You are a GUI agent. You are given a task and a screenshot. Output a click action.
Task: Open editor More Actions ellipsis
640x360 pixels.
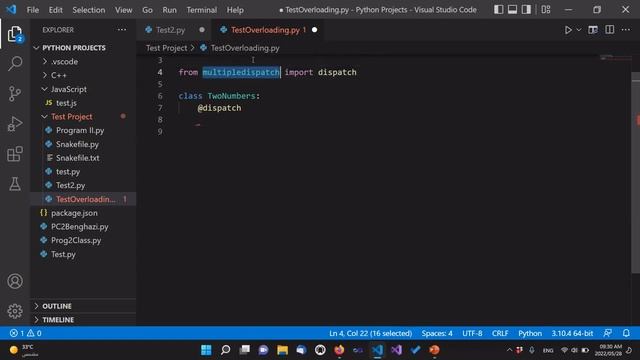coord(626,30)
